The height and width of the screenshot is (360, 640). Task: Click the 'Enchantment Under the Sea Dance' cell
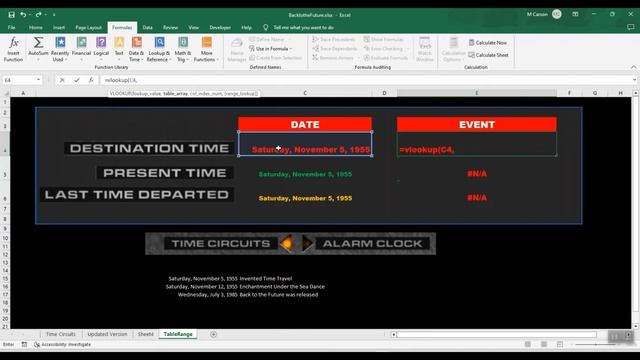[x=282, y=287]
